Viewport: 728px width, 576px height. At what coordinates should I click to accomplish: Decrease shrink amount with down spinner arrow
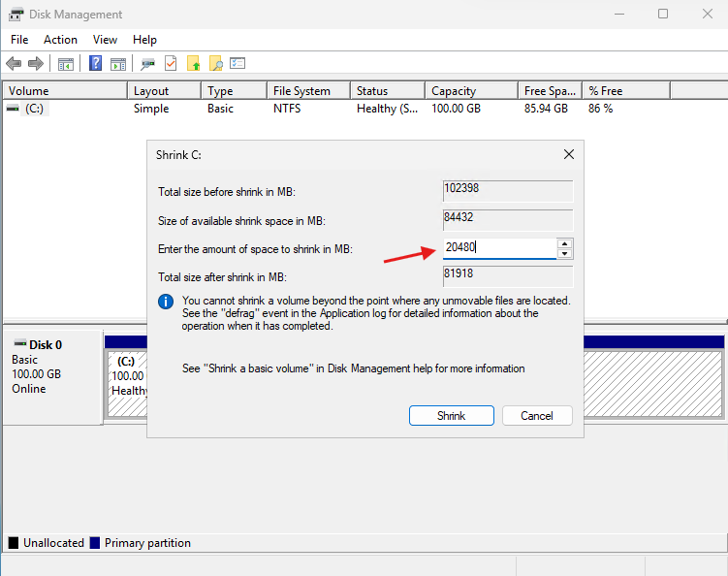coord(564,254)
